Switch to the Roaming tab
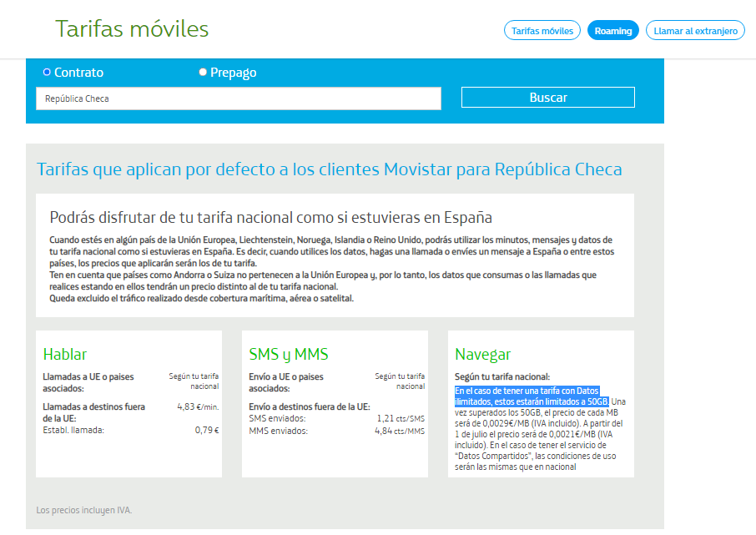This screenshot has height=535, width=756. click(x=612, y=30)
